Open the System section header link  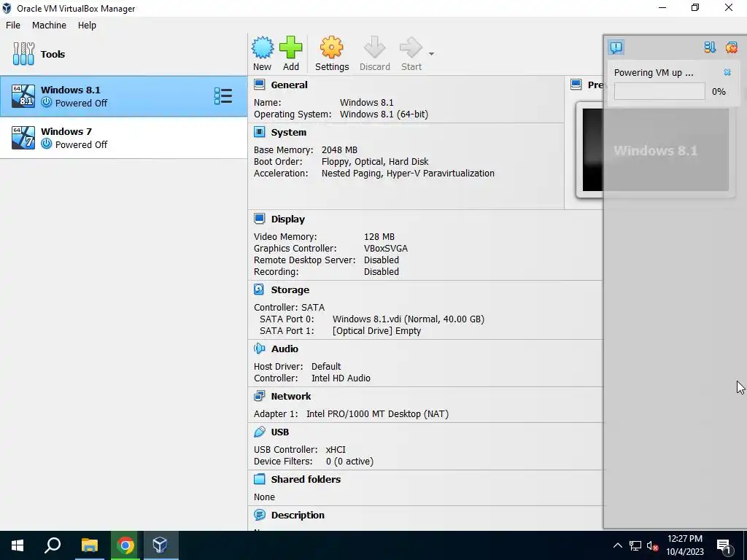tap(289, 133)
